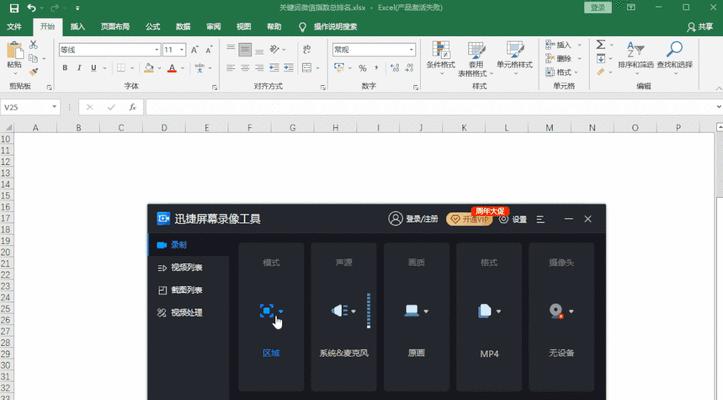Screen dimensions: 723x400
Task: Toggle middle vertical alignment
Action: 245,50
